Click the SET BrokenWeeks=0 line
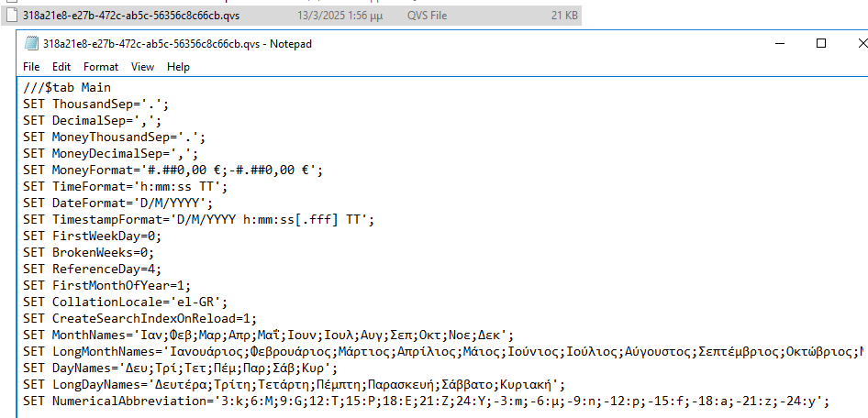This screenshot has height=418, width=868. (89, 253)
